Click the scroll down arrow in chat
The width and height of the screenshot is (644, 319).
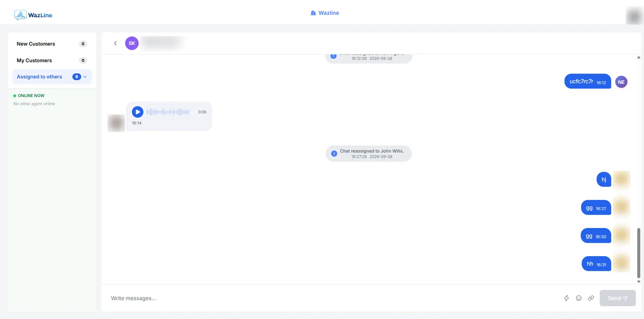pos(639,282)
